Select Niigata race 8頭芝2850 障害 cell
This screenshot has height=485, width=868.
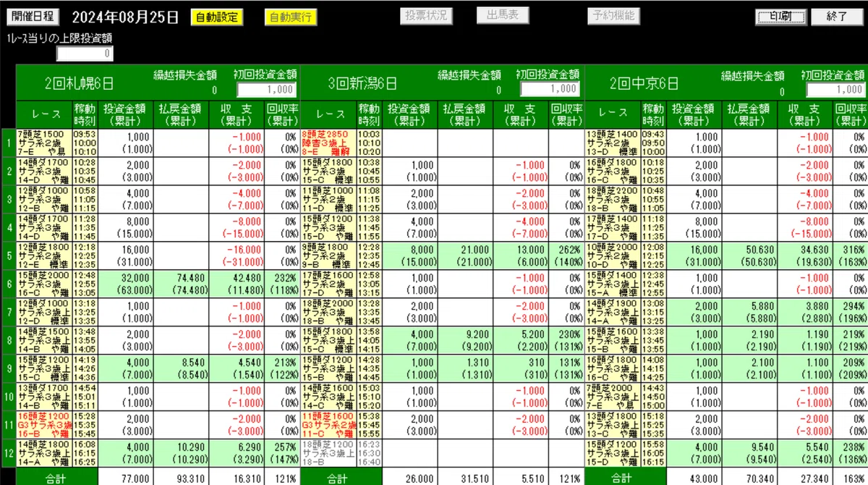[x=328, y=143]
